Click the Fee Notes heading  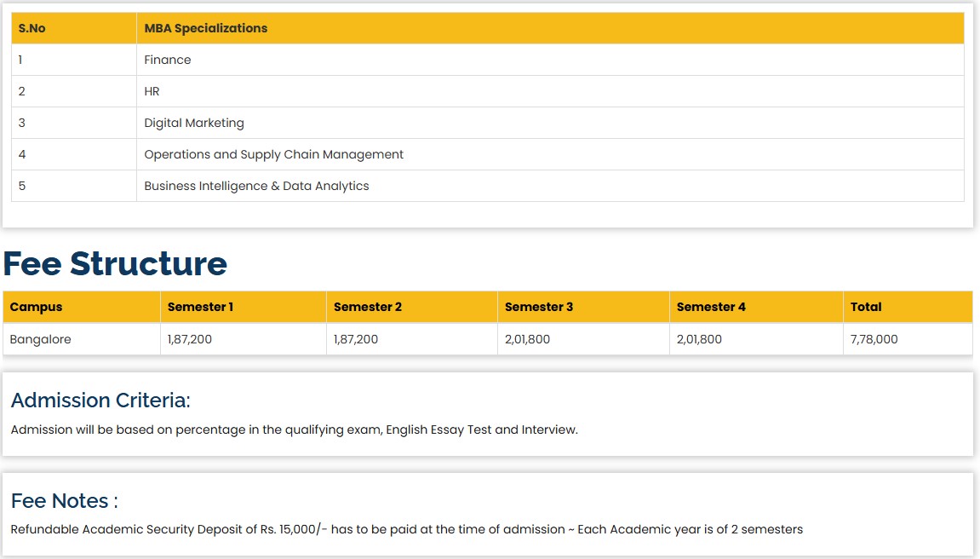click(65, 500)
